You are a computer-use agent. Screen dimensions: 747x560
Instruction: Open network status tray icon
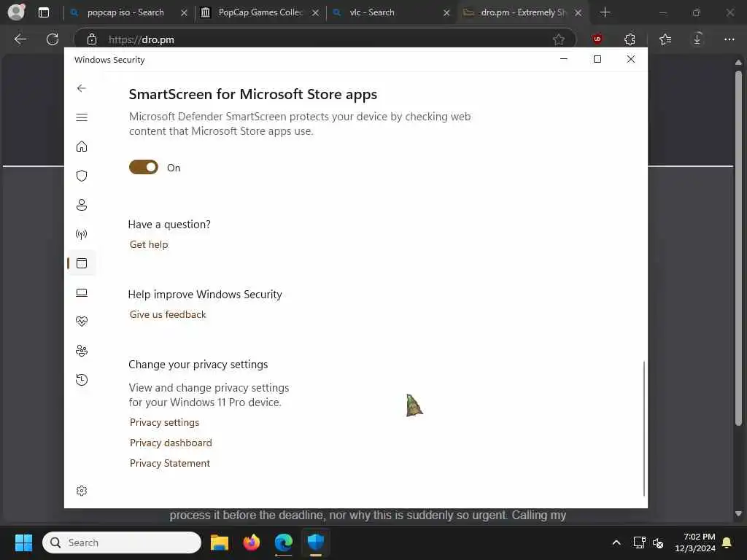(639, 542)
